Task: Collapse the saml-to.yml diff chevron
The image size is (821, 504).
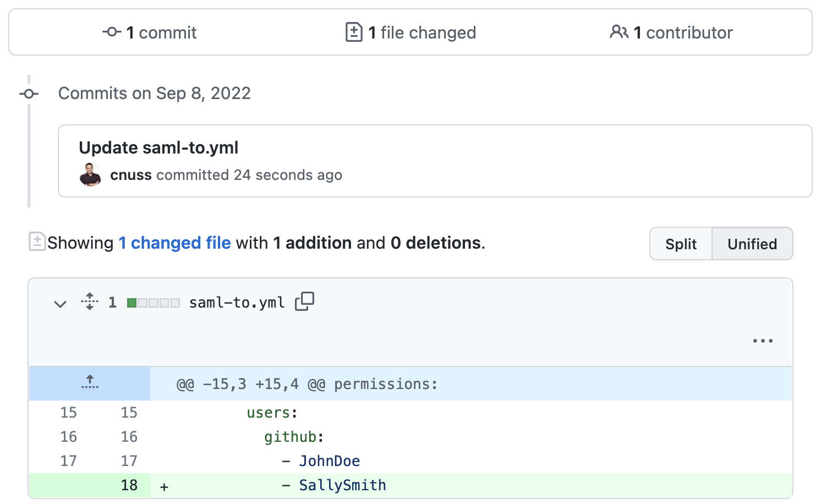Action: (x=60, y=303)
